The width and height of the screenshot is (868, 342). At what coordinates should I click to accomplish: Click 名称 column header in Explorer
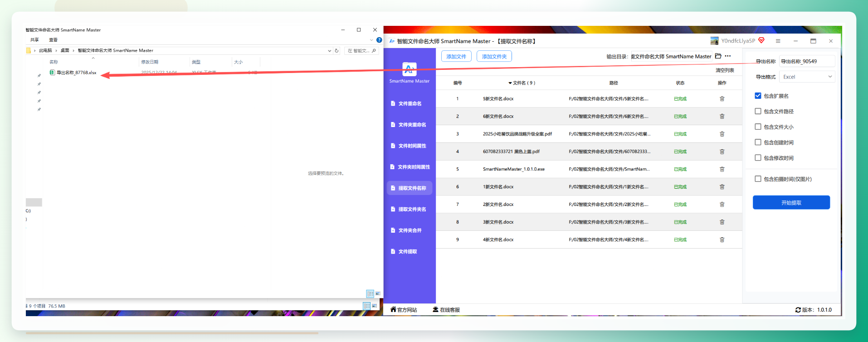click(x=54, y=62)
